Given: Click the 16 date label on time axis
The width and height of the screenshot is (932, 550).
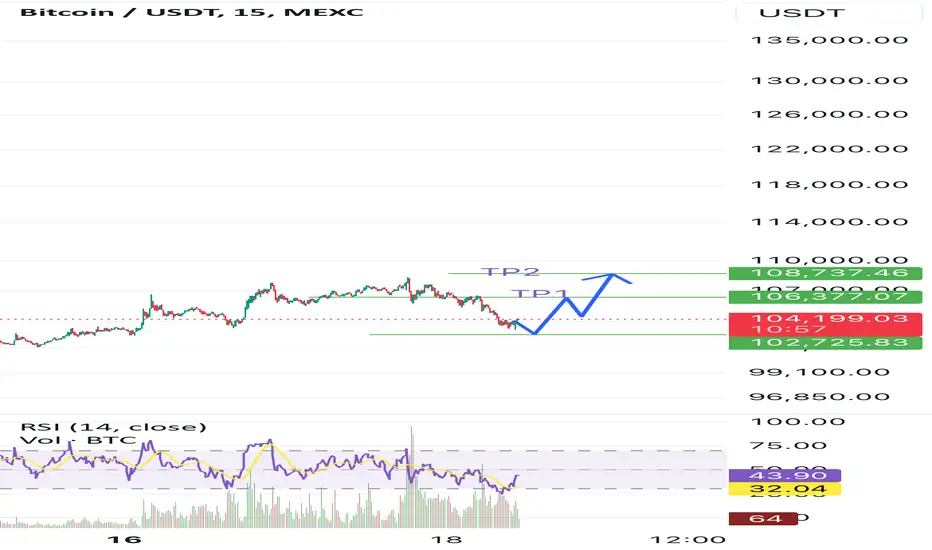Looking at the screenshot, I should [x=124, y=539].
